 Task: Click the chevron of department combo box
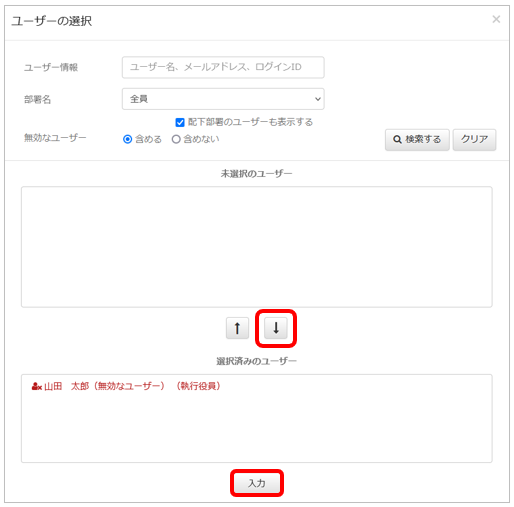tap(318, 99)
